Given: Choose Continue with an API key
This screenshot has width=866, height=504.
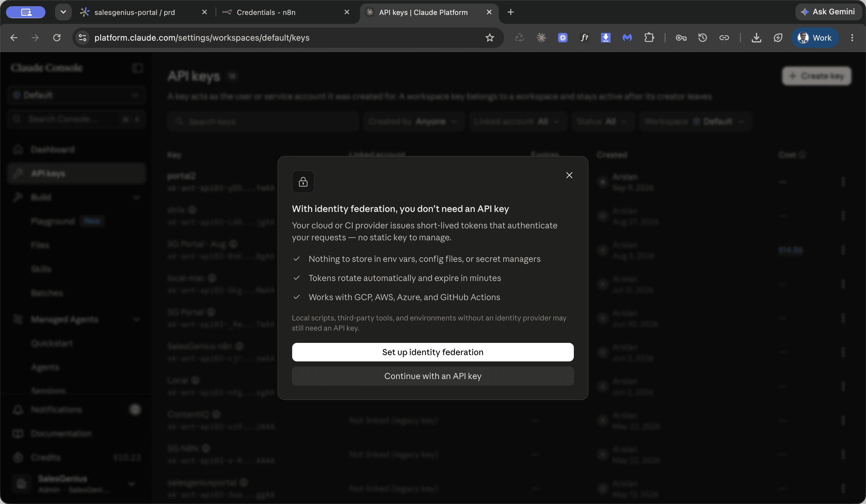Looking at the screenshot, I should (433, 376).
